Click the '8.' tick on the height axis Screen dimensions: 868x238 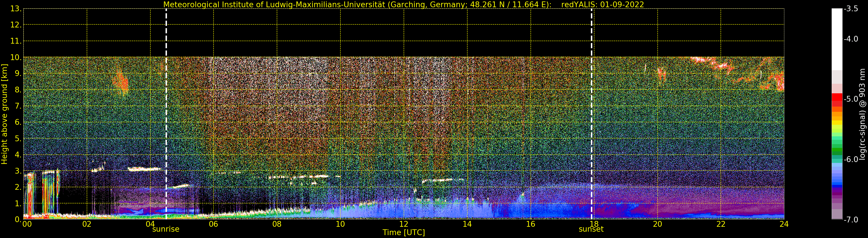(x=18, y=90)
